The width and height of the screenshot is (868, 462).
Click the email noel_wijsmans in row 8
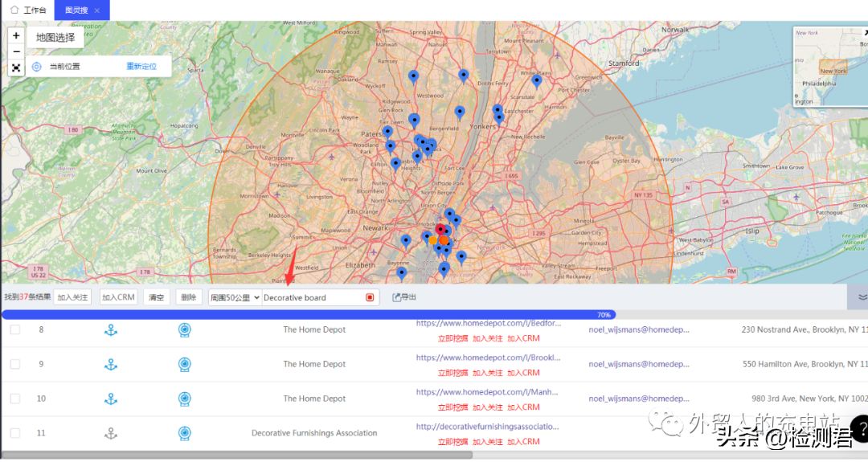click(639, 329)
